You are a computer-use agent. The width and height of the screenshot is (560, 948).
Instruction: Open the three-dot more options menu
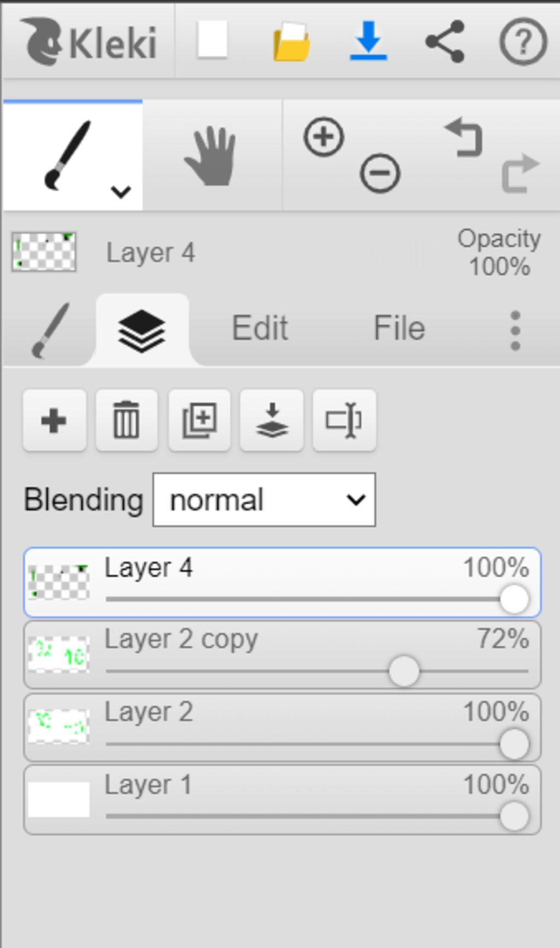point(515,330)
